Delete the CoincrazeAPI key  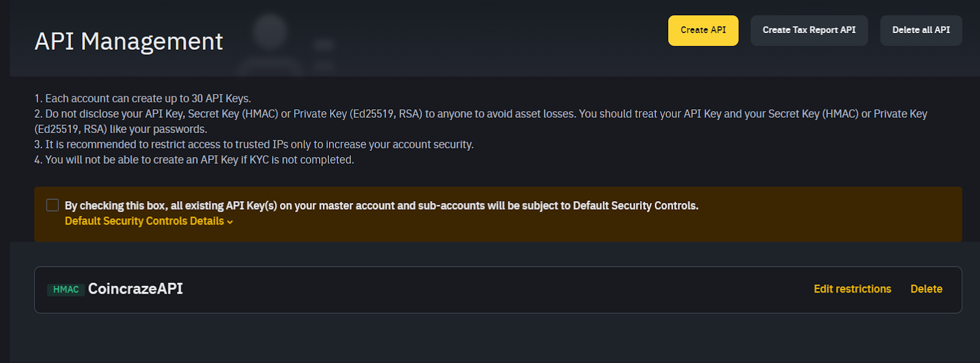(926, 289)
